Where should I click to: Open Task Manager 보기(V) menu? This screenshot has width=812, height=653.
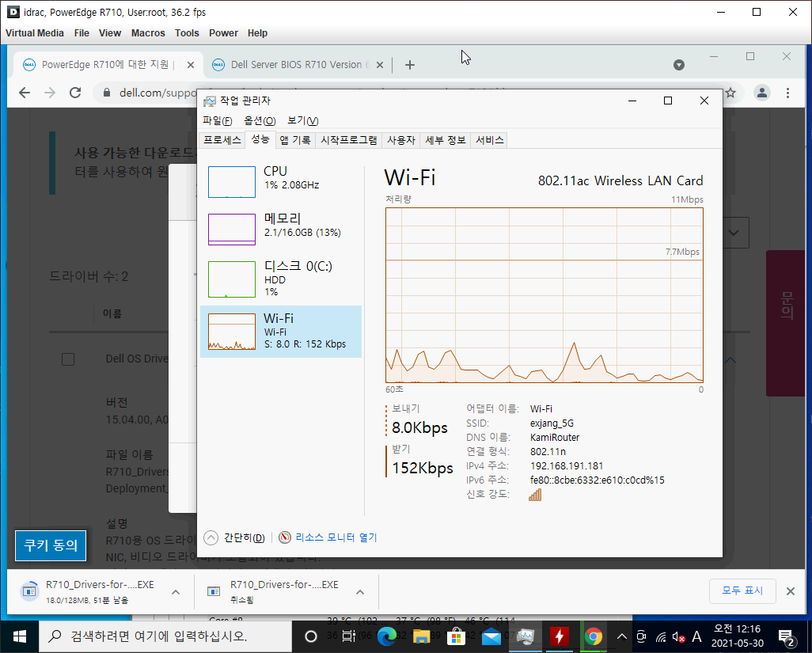[302, 120]
